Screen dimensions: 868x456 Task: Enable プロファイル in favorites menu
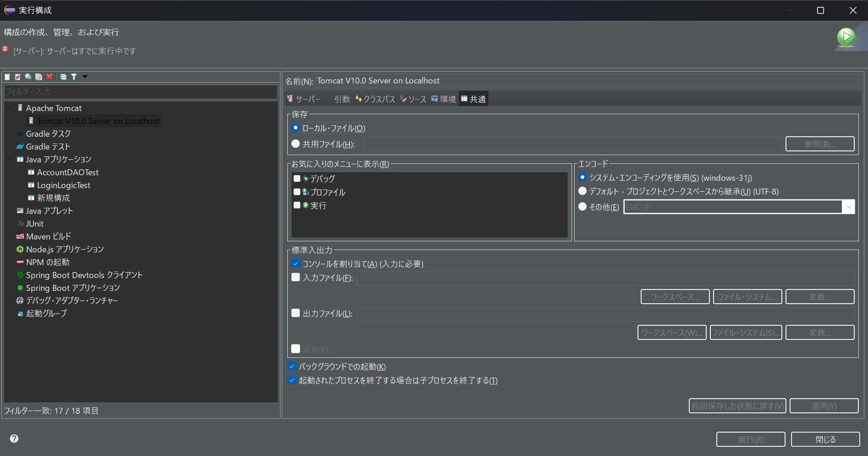(297, 192)
